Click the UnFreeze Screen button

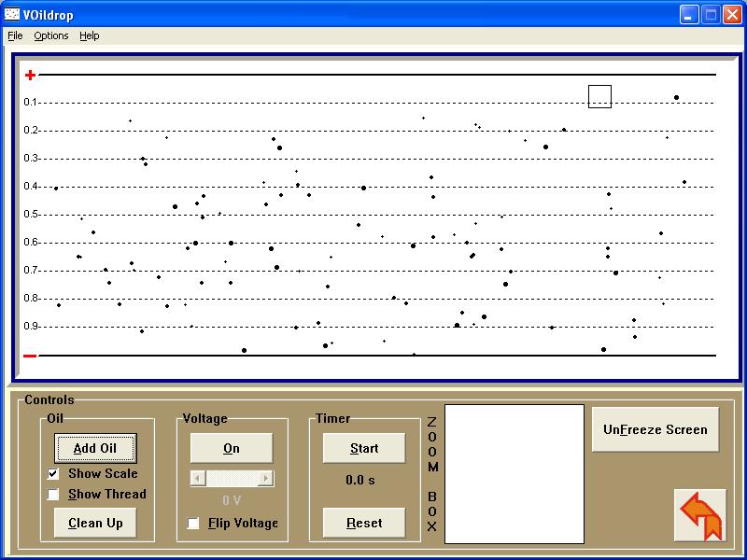pos(655,429)
